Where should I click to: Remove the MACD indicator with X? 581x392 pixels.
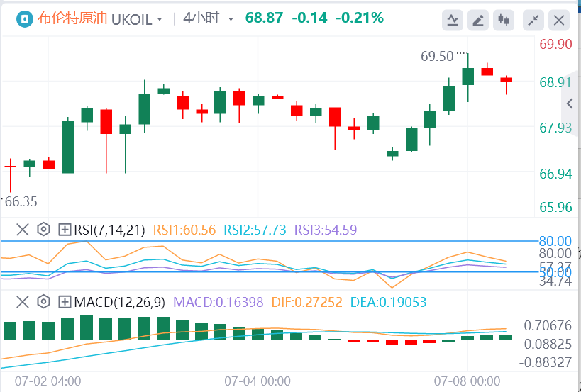(22, 303)
